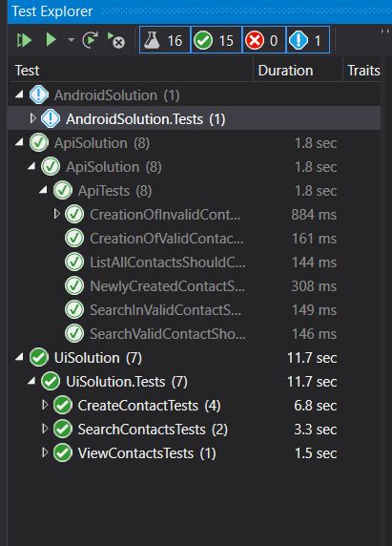Image resolution: width=392 pixels, height=546 pixels.
Task: Expand the CreateContactTests (4) node
Action: tap(45, 405)
